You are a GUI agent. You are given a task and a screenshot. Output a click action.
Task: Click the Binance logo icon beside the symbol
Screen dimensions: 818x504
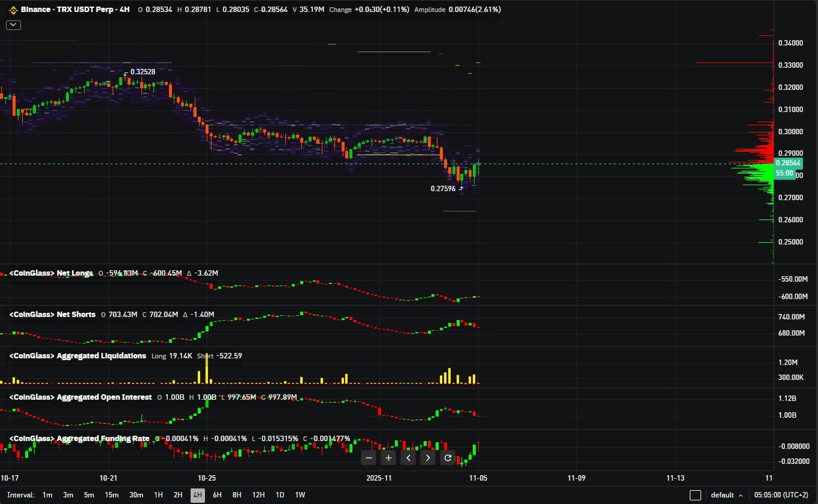pyautogui.click(x=13, y=10)
